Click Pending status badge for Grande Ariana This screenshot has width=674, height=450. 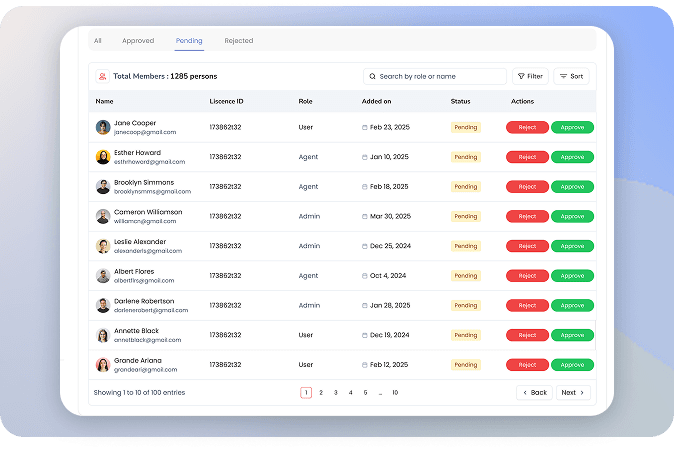pyautogui.click(x=466, y=364)
